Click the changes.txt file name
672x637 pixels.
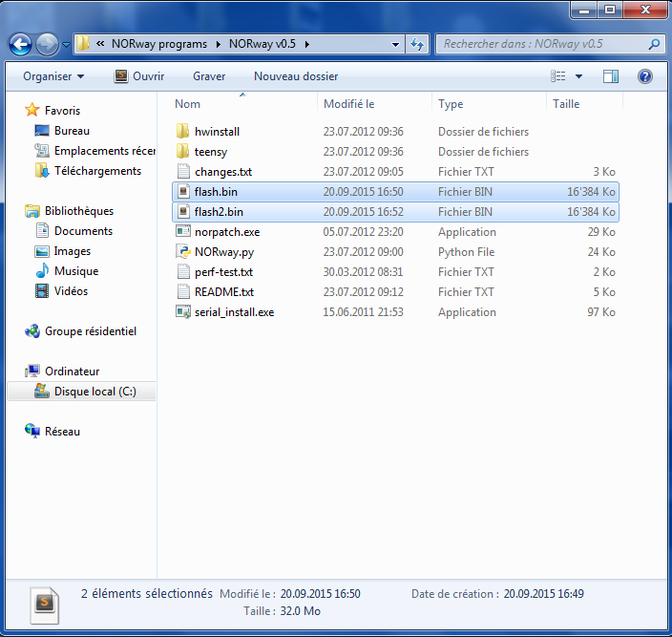click(223, 172)
